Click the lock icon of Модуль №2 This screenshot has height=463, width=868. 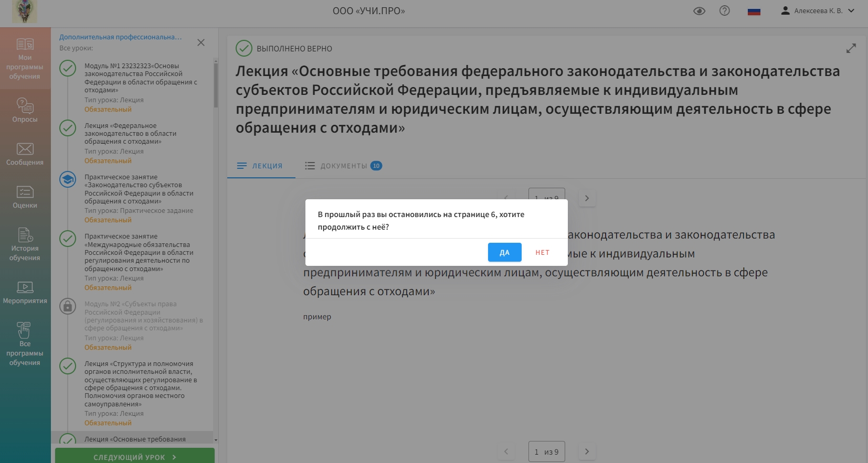[68, 306]
